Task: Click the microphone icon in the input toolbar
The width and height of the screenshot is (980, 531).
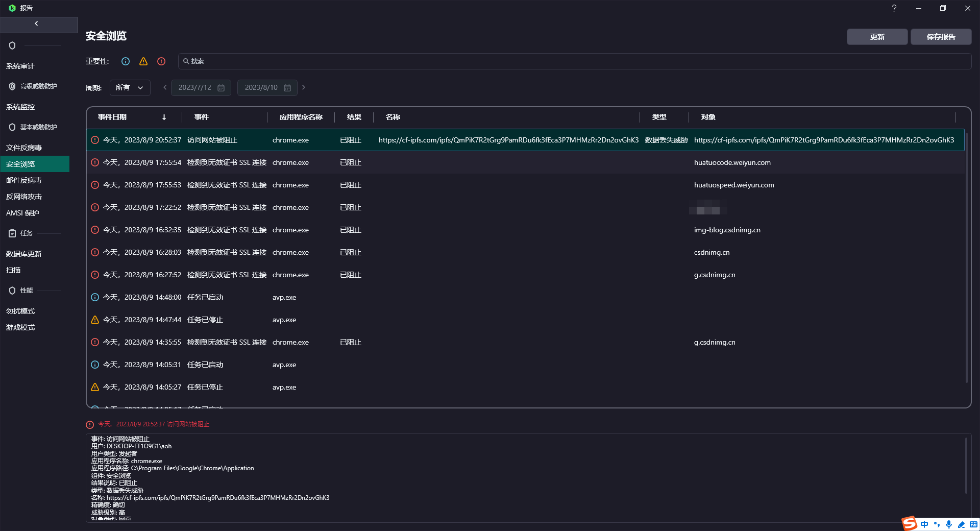Action: (x=948, y=524)
